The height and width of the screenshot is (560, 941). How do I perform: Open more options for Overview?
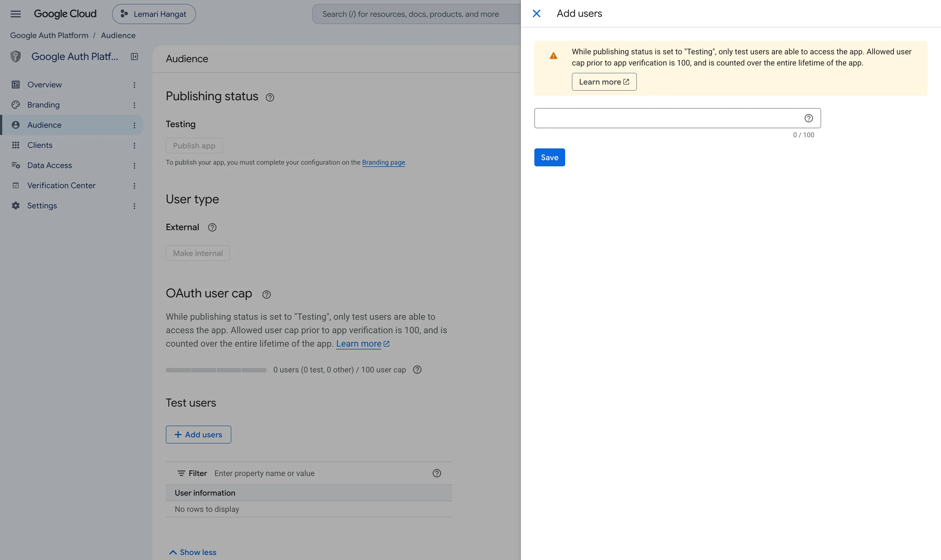click(x=134, y=85)
